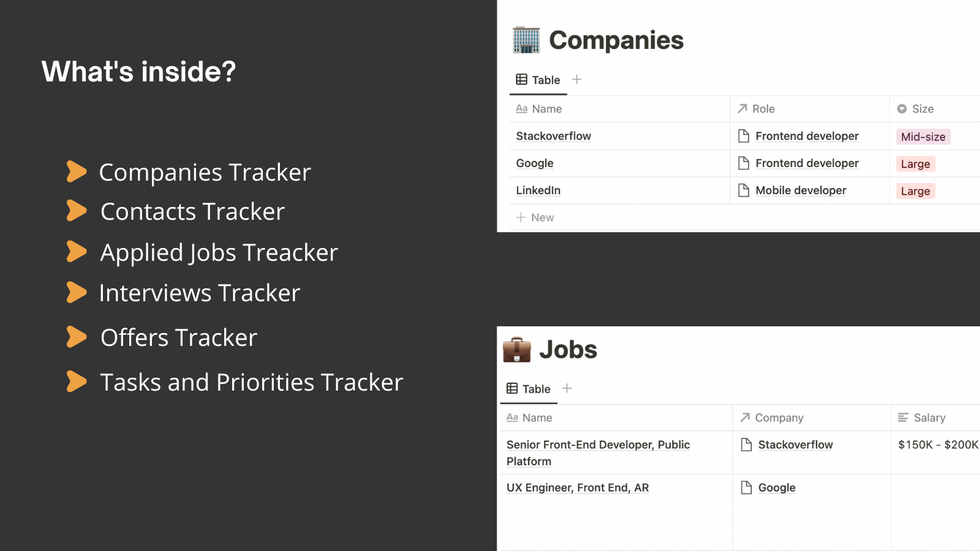Open the LinkedIn company row
This screenshot has width=980, height=551.
[x=538, y=190]
